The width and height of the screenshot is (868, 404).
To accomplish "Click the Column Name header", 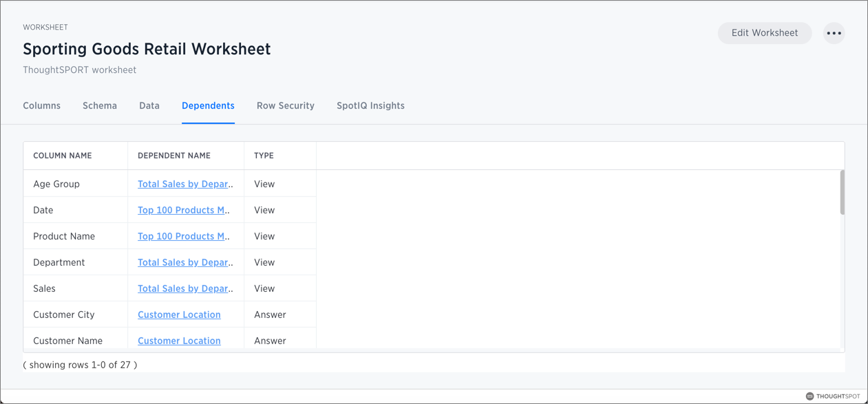I will point(63,156).
